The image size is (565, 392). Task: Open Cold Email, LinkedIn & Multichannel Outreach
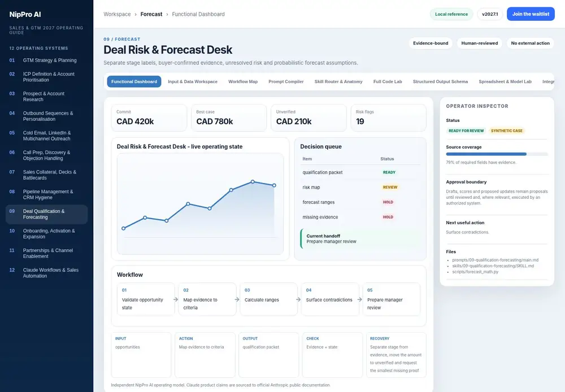click(46, 136)
